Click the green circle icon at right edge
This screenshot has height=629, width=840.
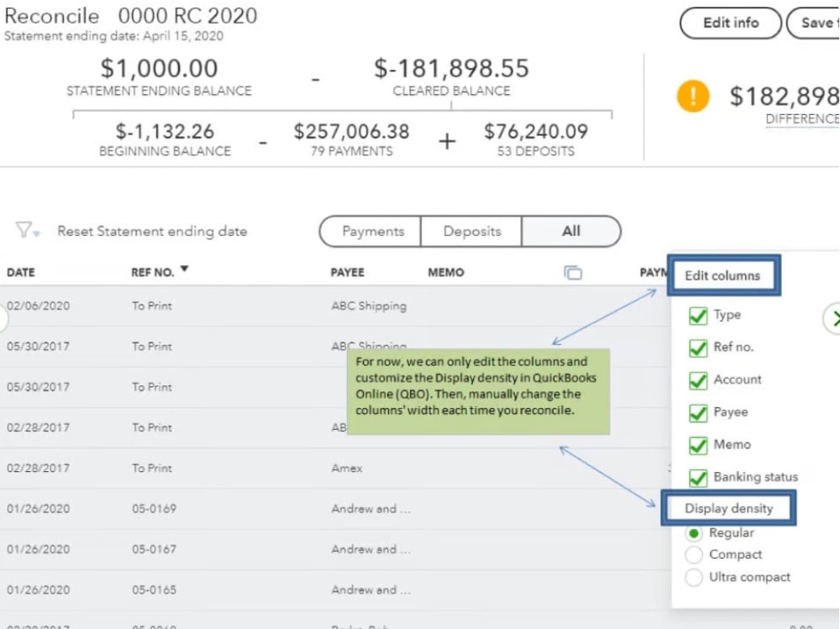click(x=832, y=318)
